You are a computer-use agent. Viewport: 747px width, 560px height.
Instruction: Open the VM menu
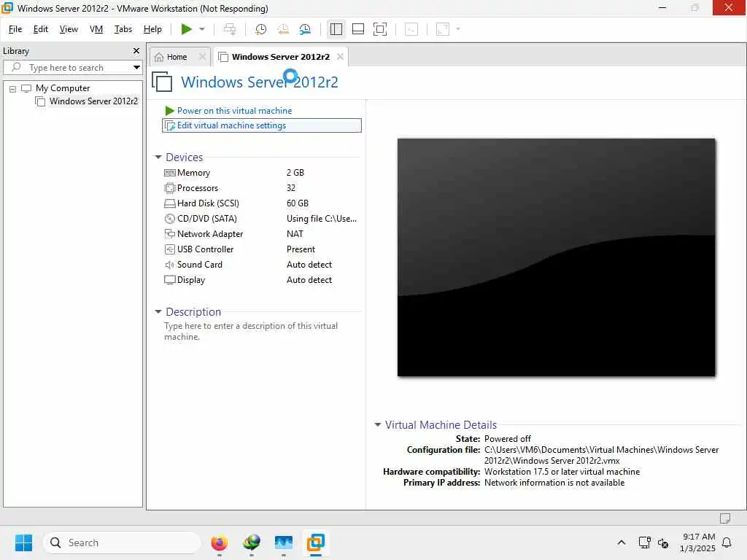coord(96,29)
